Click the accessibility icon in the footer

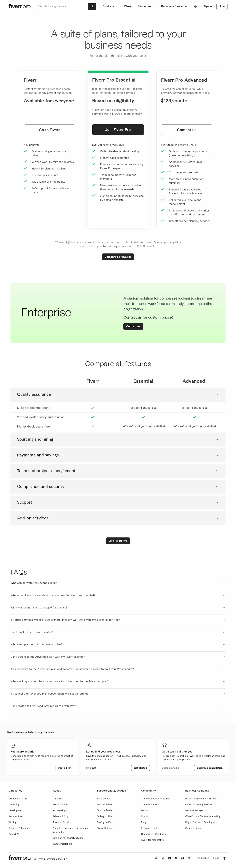pos(225,858)
